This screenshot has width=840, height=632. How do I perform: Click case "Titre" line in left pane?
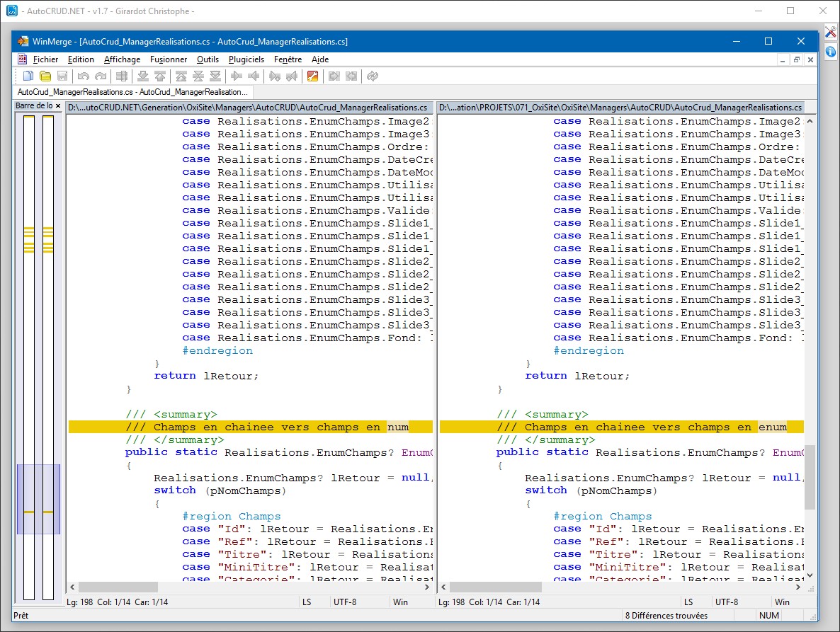click(307, 554)
